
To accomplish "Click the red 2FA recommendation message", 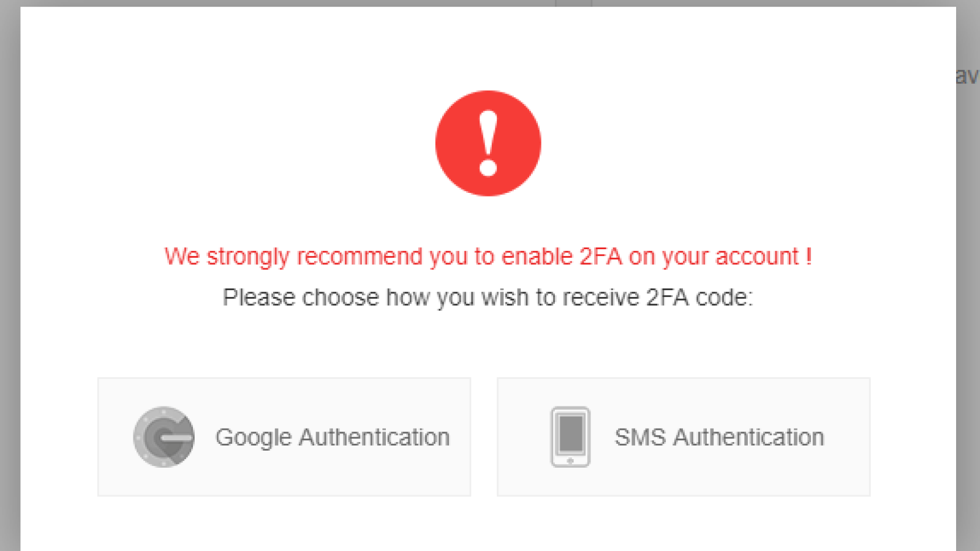I will 488,256.
